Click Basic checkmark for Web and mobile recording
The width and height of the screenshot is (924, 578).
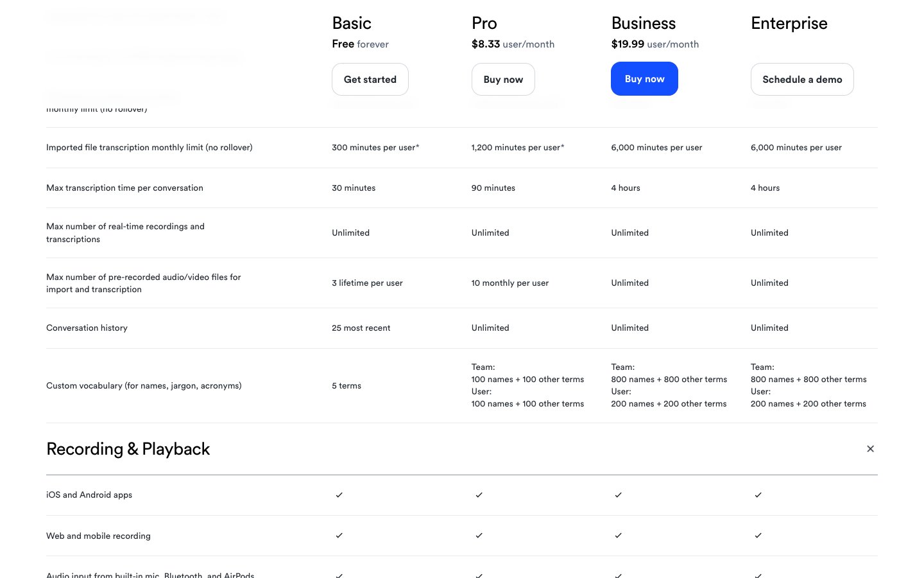(339, 536)
